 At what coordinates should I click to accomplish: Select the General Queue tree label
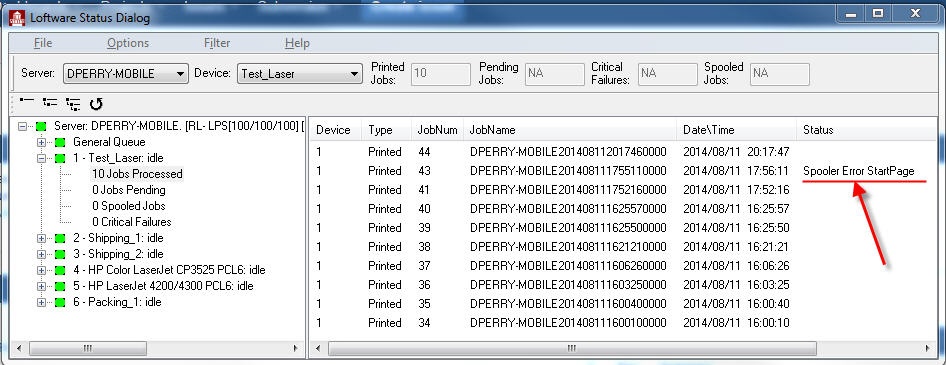click(109, 142)
